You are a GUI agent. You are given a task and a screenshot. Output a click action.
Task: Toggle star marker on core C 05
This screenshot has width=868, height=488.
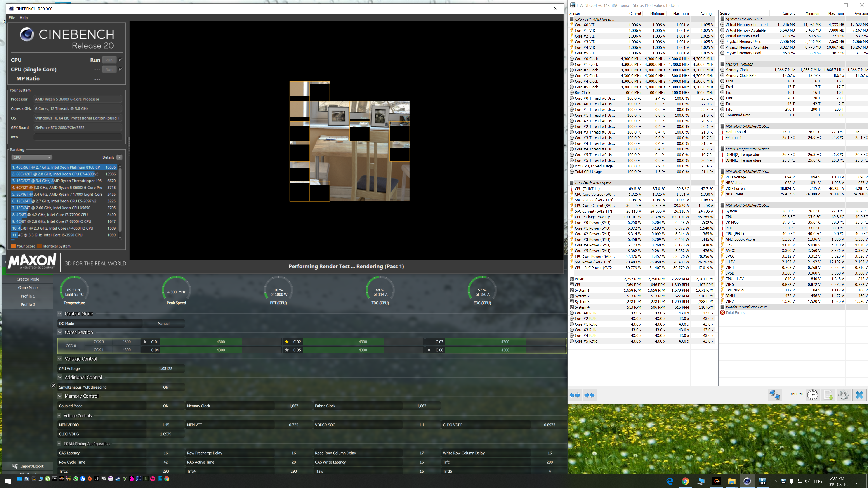tap(287, 350)
